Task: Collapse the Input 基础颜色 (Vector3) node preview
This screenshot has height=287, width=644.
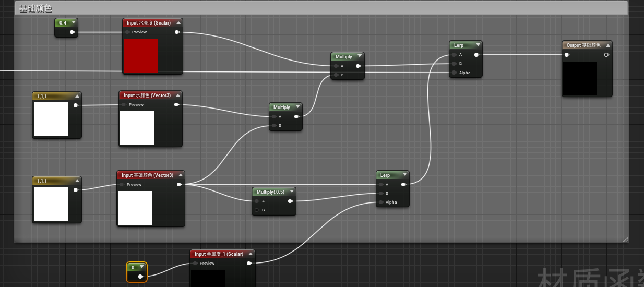Action: pos(181,175)
